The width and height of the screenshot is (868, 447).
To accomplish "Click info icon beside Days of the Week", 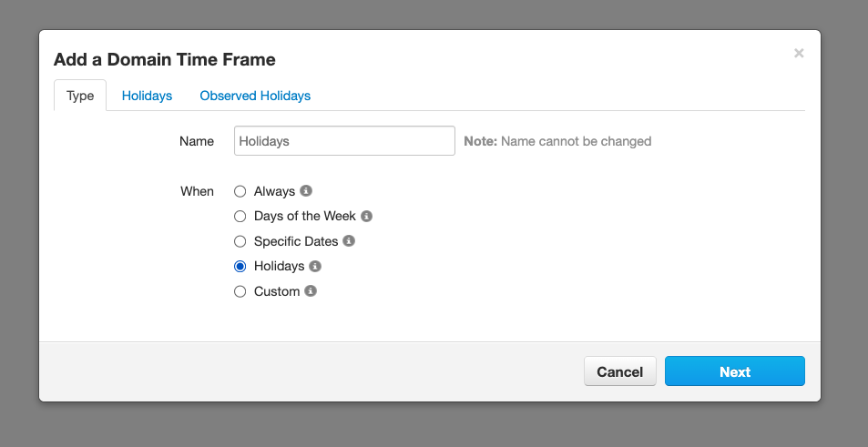I will 366,216.
